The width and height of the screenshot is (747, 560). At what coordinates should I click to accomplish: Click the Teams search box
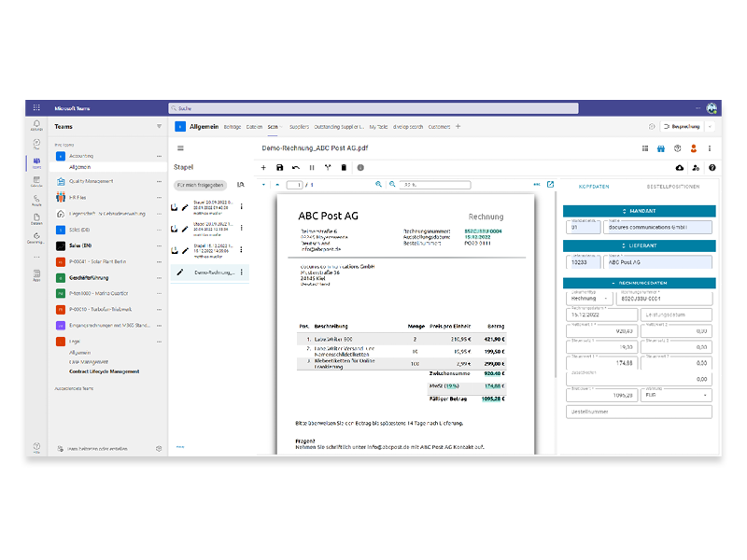tap(373, 108)
